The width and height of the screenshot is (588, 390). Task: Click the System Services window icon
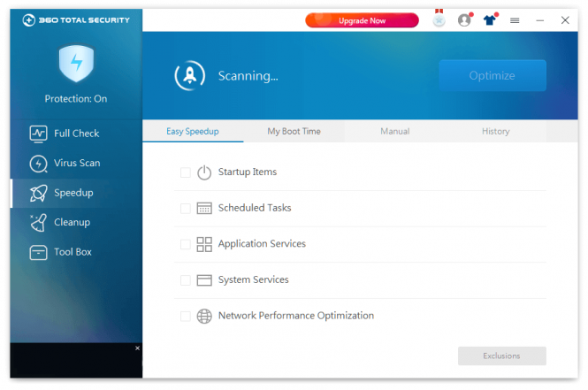point(204,280)
